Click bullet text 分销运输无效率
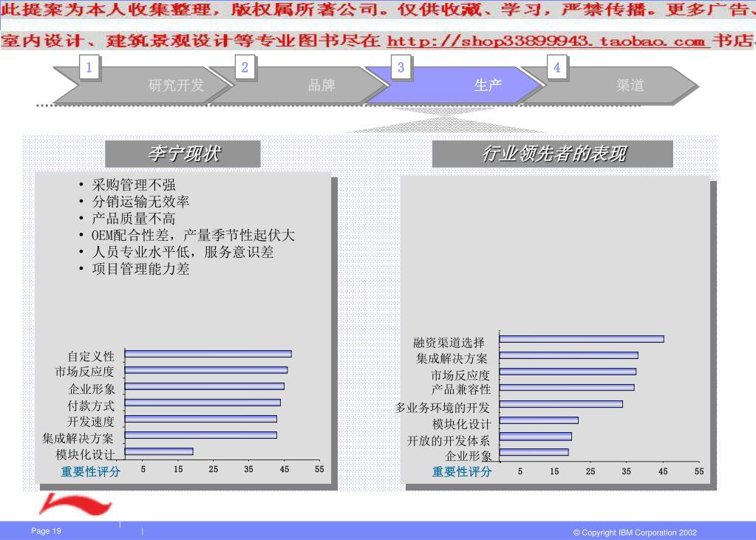Viewport: 756px width, 540px height. 140,202
